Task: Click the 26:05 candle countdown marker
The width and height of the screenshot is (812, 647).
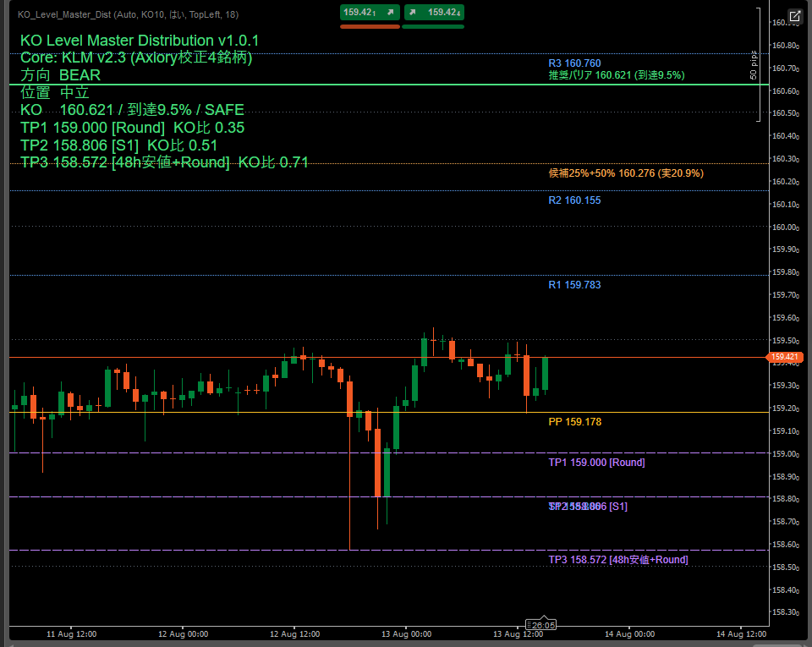Action: 540,625
